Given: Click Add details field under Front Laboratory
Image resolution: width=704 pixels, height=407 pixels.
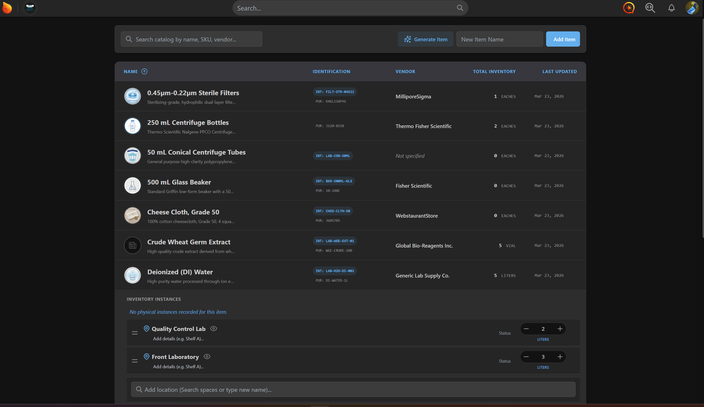Looking at the screenshot, I should [x=178, y=367].
